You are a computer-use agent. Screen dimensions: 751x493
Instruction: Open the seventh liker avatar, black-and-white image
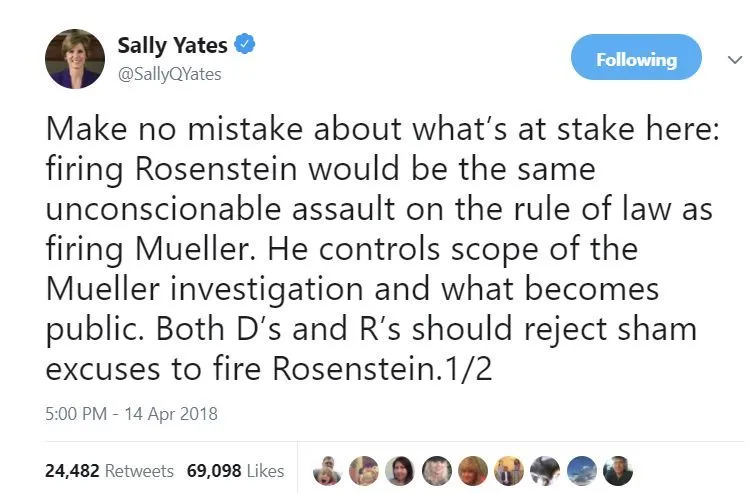[546, 470]
